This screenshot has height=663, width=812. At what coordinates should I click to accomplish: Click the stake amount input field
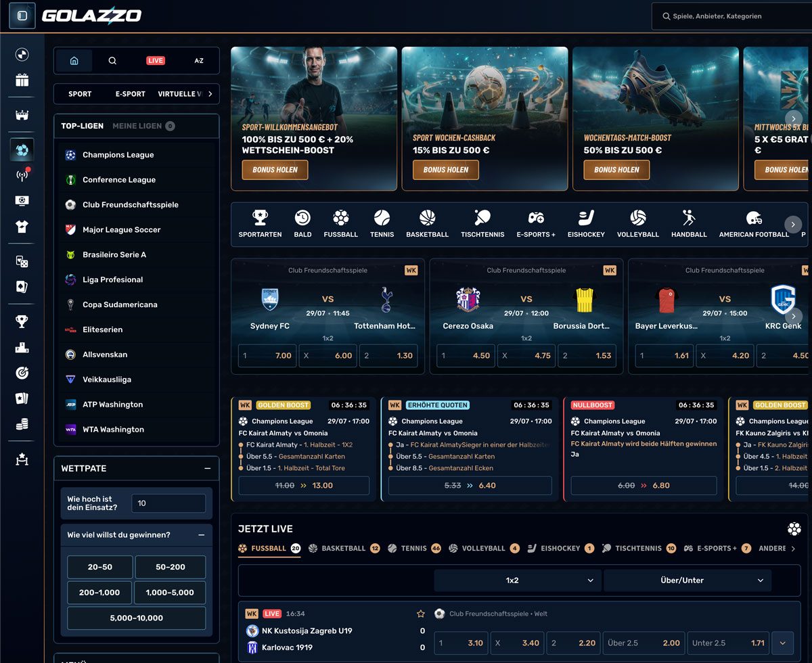coord(168,503)
